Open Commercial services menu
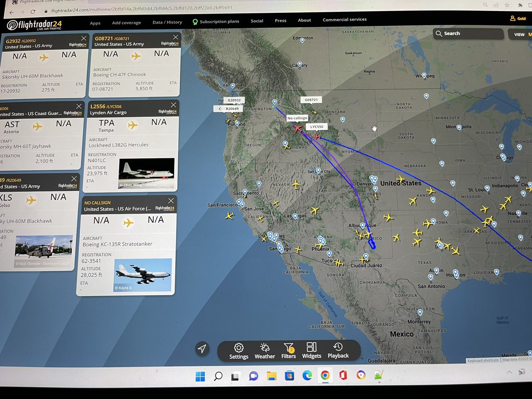The width and height of the screenshot is (532, 399). [344, 20]
